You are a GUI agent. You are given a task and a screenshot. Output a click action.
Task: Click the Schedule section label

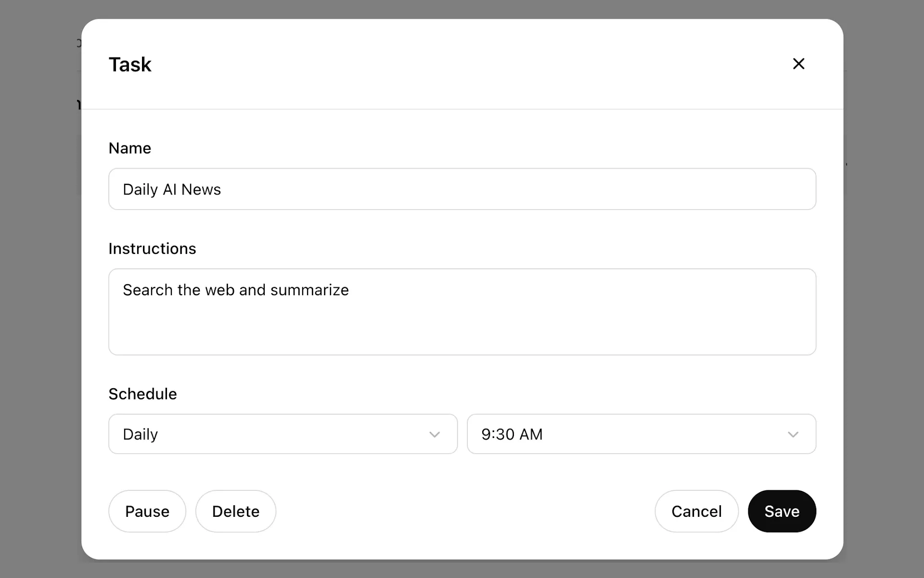(x=142, y=394)
